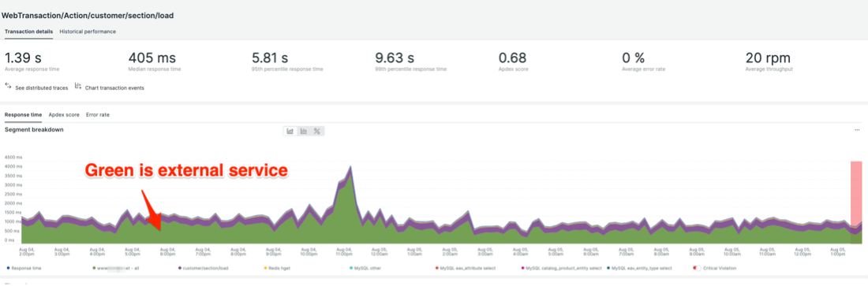Viewport: 868px width, 286px height.
Task: Click the Aug 04, 2:00pm x-axis label
Action: click(x=27, y=251)
